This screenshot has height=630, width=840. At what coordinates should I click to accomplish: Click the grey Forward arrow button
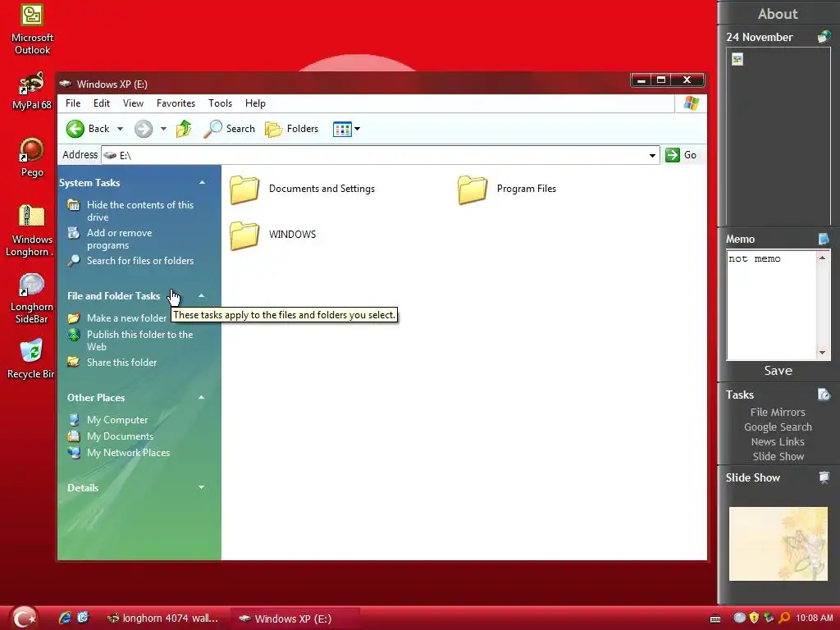[143, 129]
